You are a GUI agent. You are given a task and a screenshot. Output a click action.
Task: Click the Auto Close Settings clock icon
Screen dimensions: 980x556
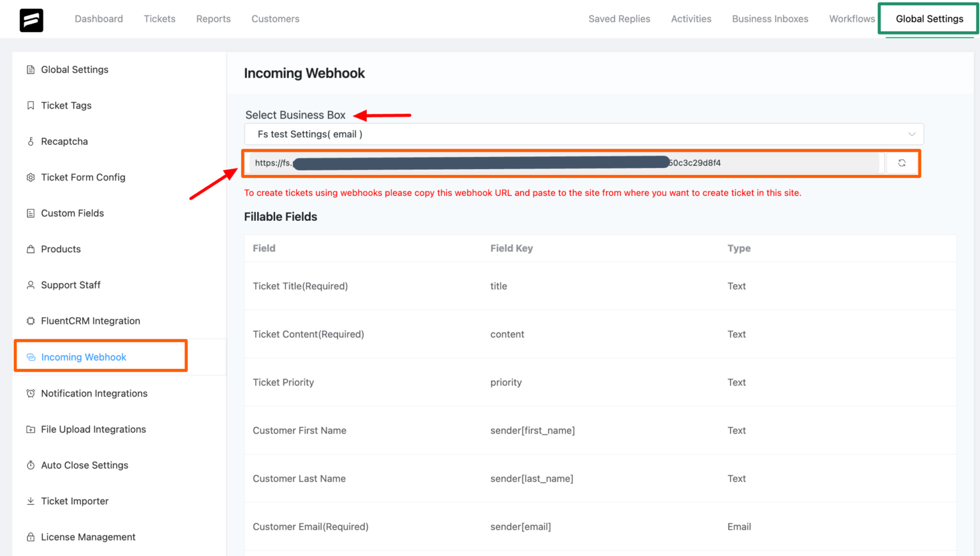point(31,465)
